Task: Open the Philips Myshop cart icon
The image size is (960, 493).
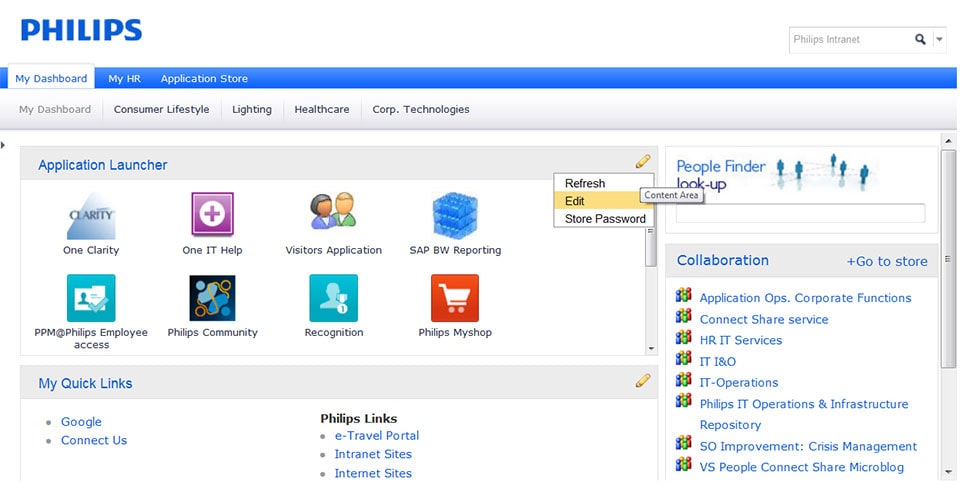Action: (454, 298)
